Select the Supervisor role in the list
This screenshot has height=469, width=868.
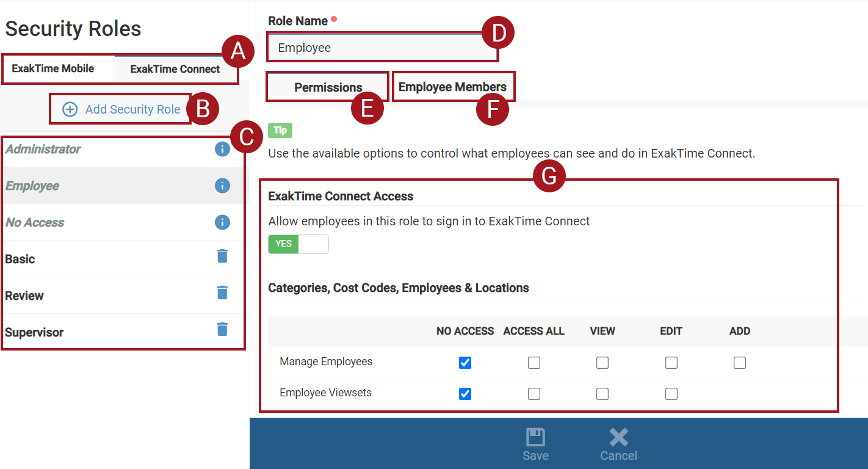click(x=35, y=332)
